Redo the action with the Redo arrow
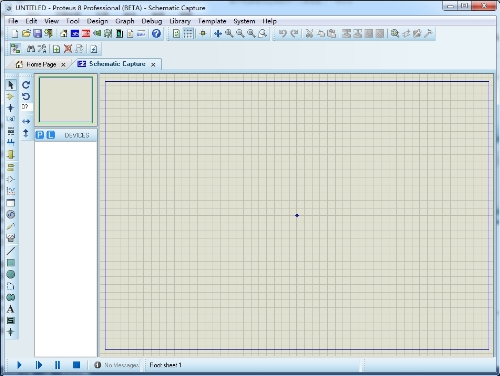Screen dimensions: 500x376 (294, 34)
